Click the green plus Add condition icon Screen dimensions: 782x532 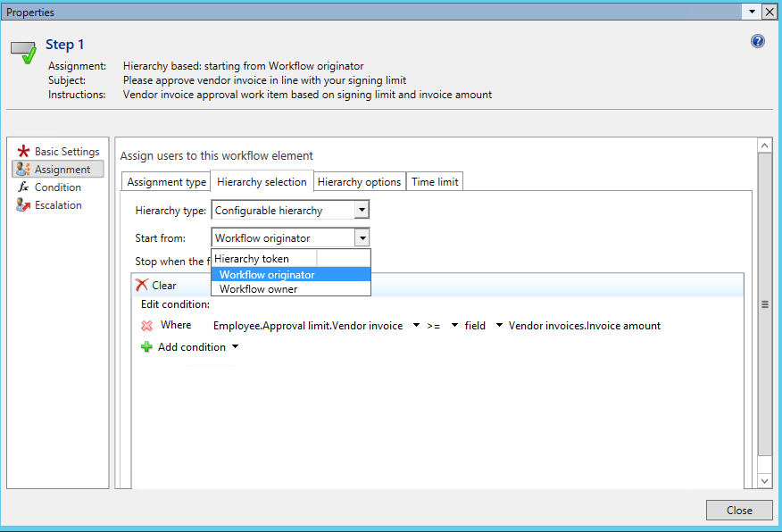147,347
